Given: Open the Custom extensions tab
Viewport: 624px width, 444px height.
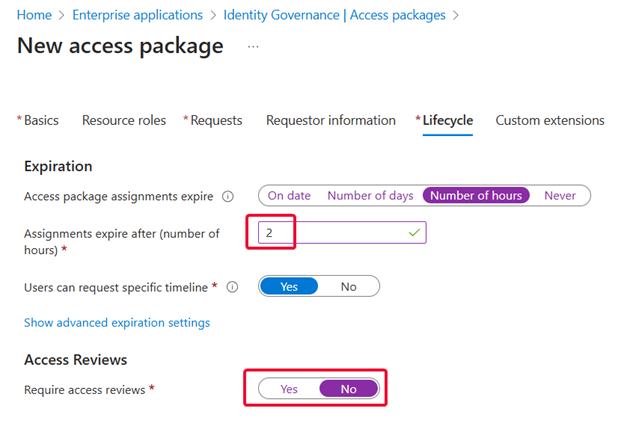Looking at the screenshot, I should (x=550, y=120).
